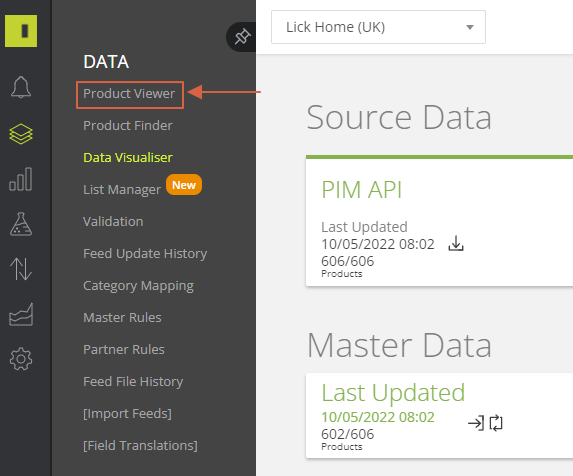Image resolution: width=573 pixels, height=476 pixels.
Task: Expand the Lick Home (UK) dropdown
Action: point(378,27)
